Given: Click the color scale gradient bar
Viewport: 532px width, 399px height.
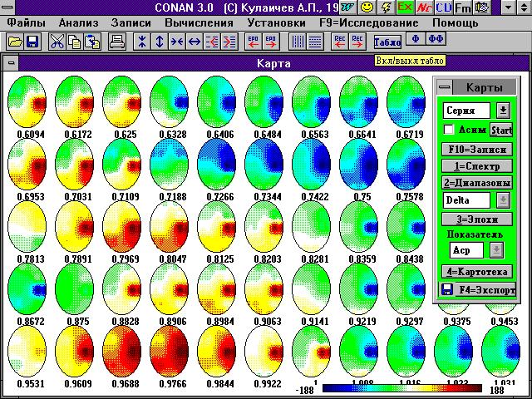Looking at the screenshot, I should [x=402, y=387].
